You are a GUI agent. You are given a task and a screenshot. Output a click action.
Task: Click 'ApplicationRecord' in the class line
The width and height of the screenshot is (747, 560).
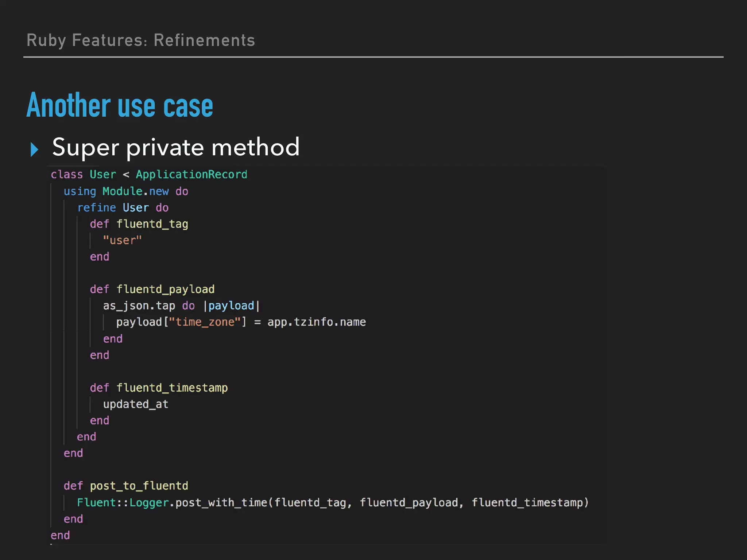[x=191, y=174]
